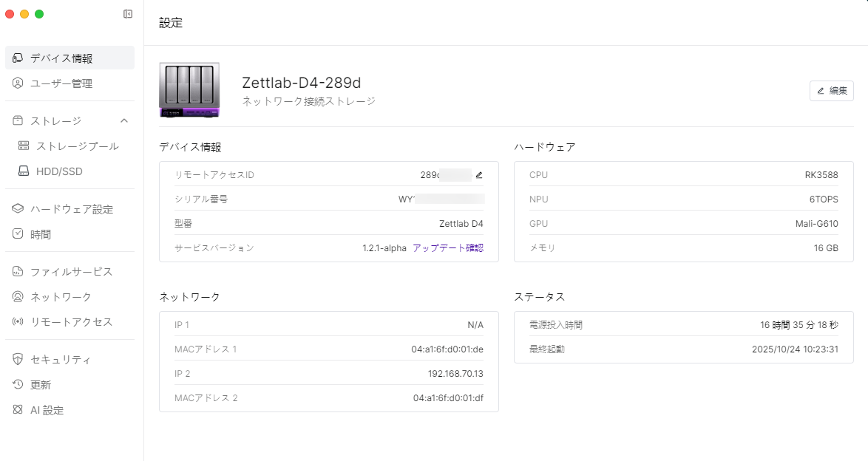868x461 pixels.
Task: Click the HDD/SSD drive icon
Action: point(24,171)
